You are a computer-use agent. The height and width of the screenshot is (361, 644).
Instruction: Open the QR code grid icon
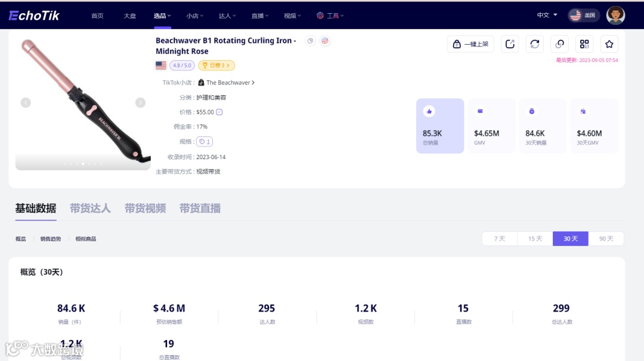[584, 44]
